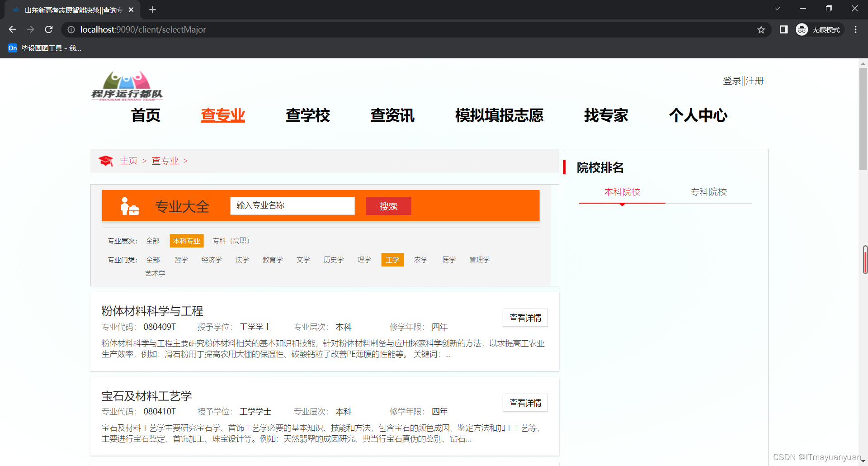Open 模拟填报志愿 navigation item

pos(499,115)
